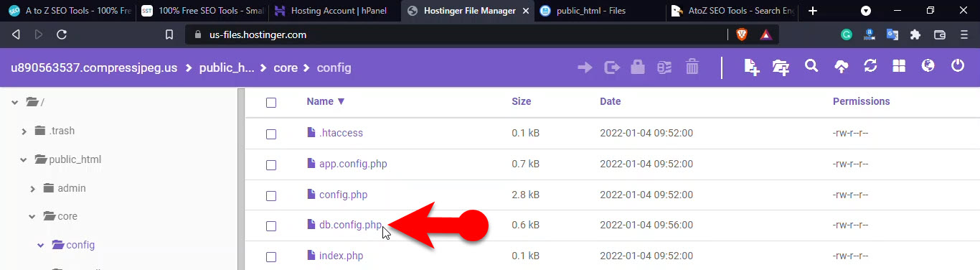Collapse the core folder chevron

click(32, 217)
